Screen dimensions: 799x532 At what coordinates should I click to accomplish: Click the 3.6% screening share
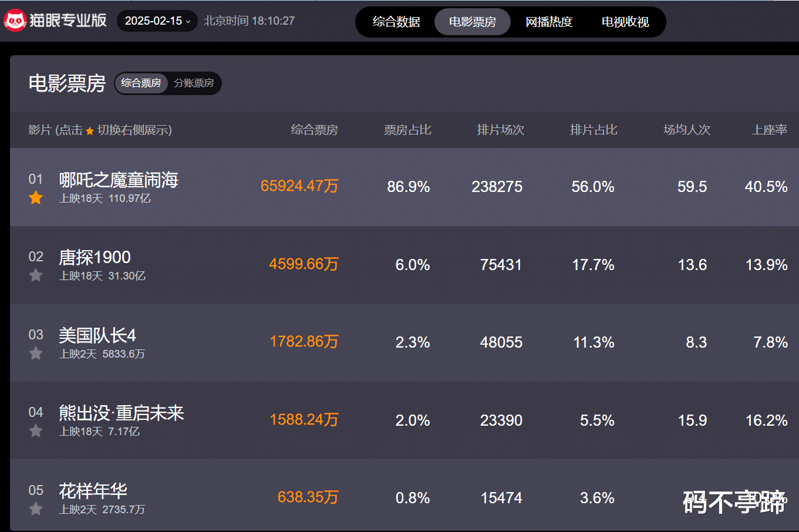coord(598,498)
